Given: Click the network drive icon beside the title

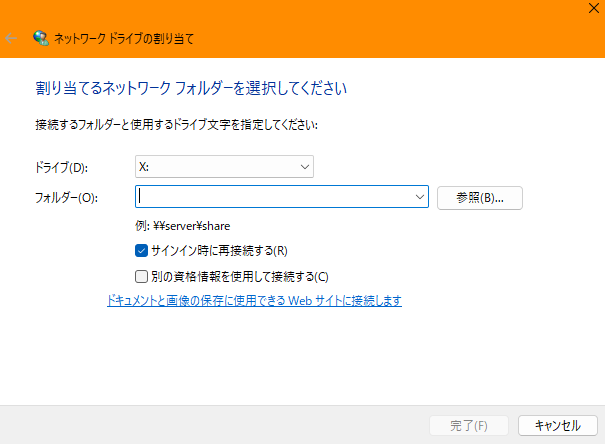Looking at the screenshot, I should 41,39.
